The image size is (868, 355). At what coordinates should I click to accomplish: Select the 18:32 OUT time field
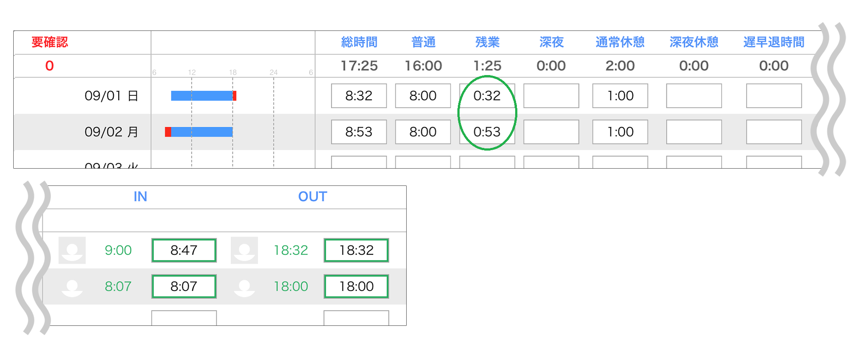coord(356,250)
